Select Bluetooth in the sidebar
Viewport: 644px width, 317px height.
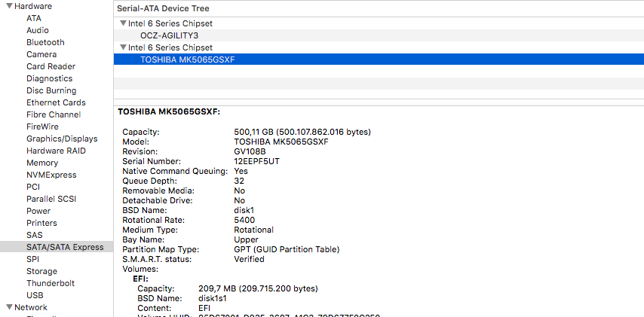tap(45, 42)
